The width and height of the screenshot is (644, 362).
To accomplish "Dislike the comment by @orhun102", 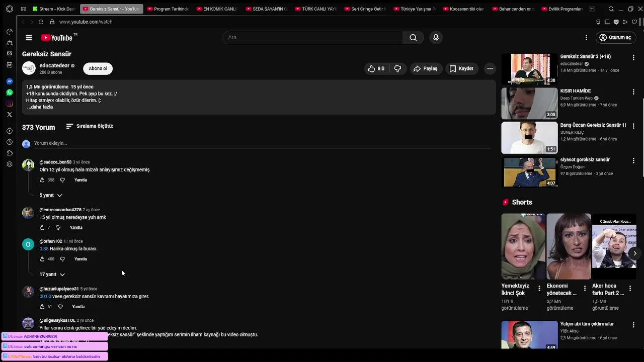I will (x=62, y=259).
